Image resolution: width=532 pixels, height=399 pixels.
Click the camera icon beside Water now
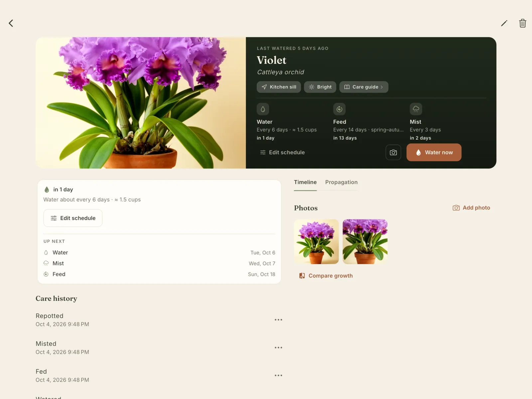coord(393,152)
